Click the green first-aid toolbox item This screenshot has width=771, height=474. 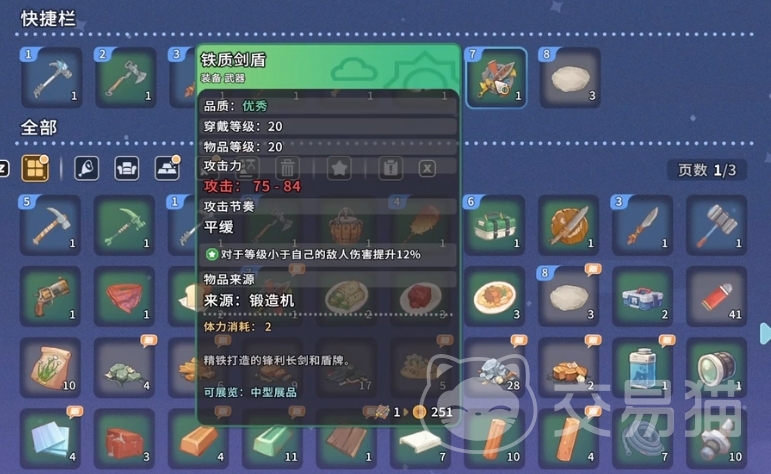point(495,225)
